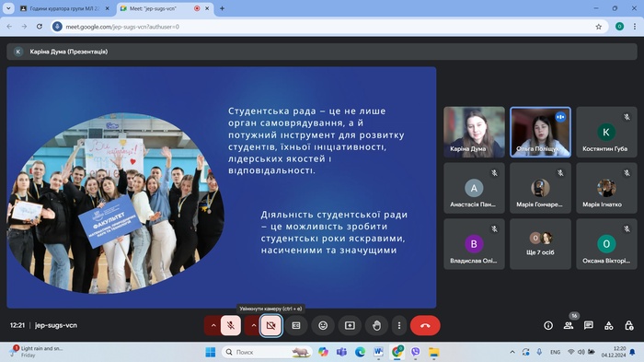Show the participants list
This screenshot has height=362, width=644.
pyautogui.click(x=569, y=325)
